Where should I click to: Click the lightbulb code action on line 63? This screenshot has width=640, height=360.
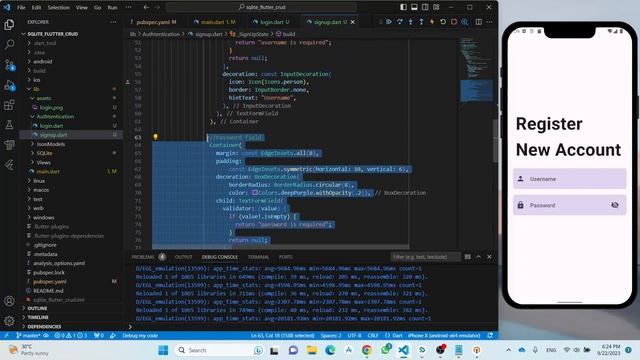pyautogui.click(x=156, y=137)
